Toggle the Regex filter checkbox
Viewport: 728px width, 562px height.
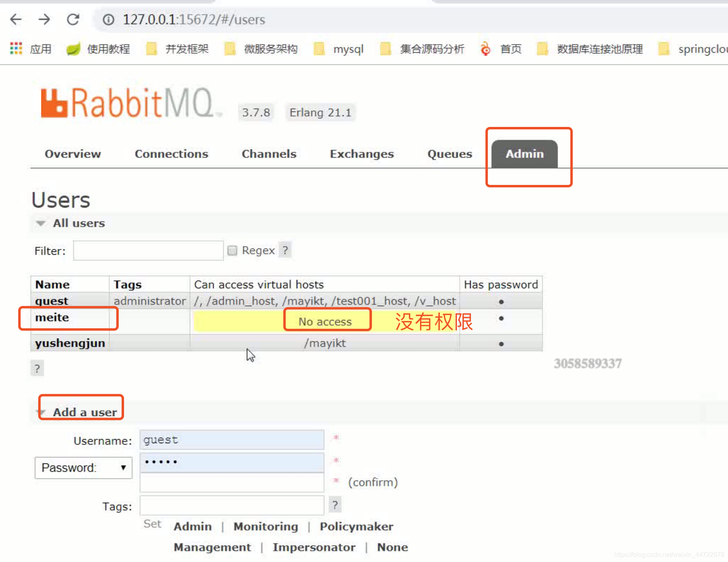(x=232, y=251)
